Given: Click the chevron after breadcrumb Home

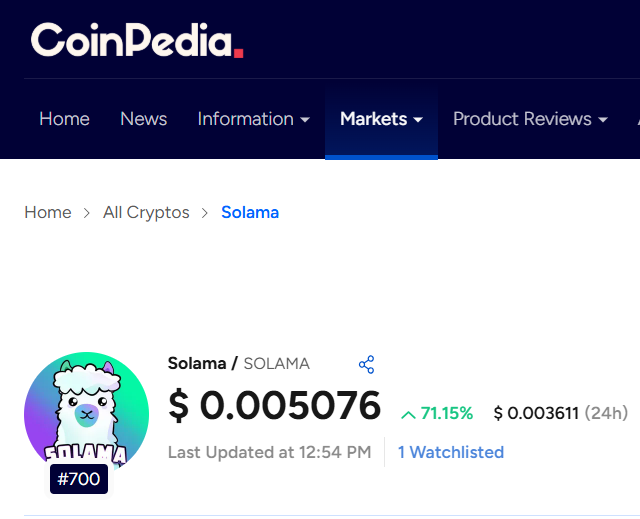Looking at the screenshot, I should pyautogui.click(x=87, y=213).
